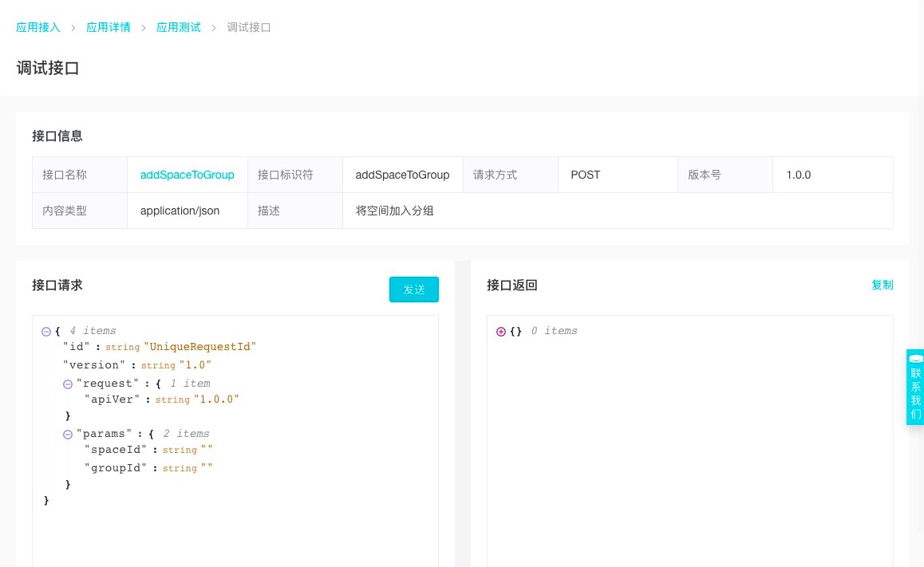This screenshot has width=924, height=567.
Task: Navigate to 应用测试 breadcrumb
Action: click(179, 27)
